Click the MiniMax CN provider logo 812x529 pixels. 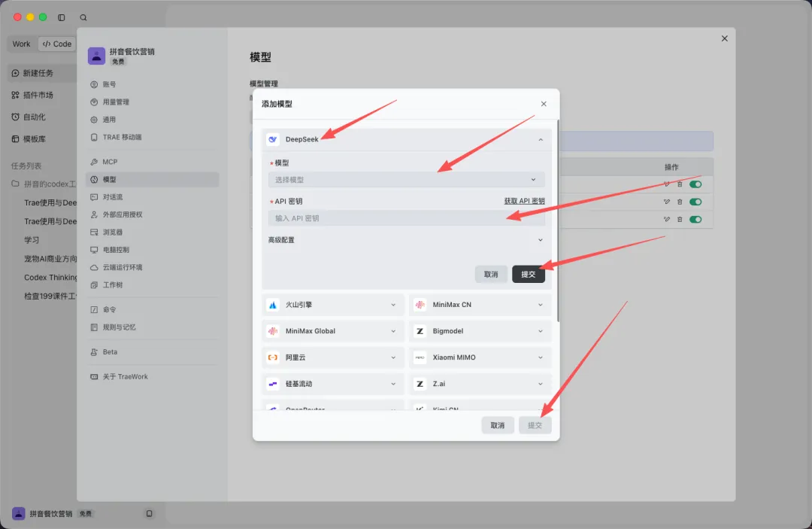tap(420, 305)
